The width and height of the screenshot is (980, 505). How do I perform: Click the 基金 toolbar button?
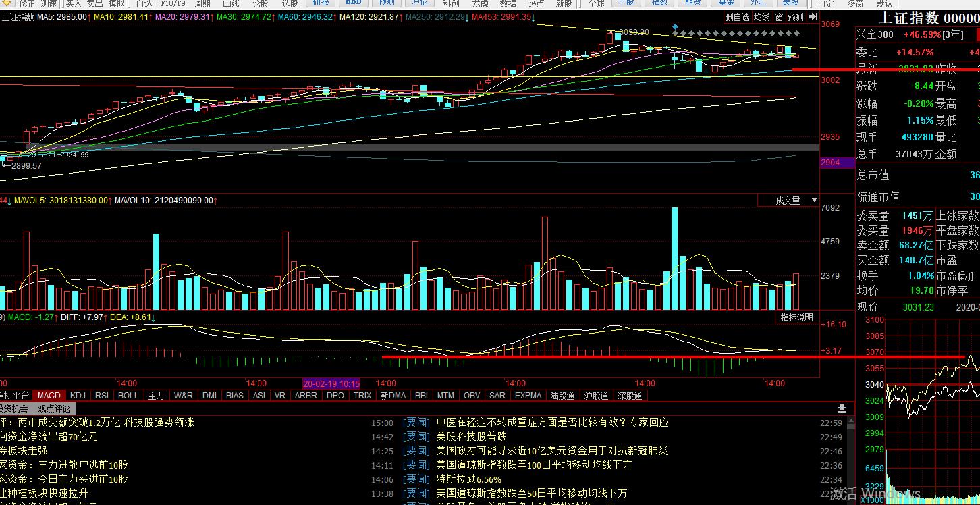(x=726, y=3)
